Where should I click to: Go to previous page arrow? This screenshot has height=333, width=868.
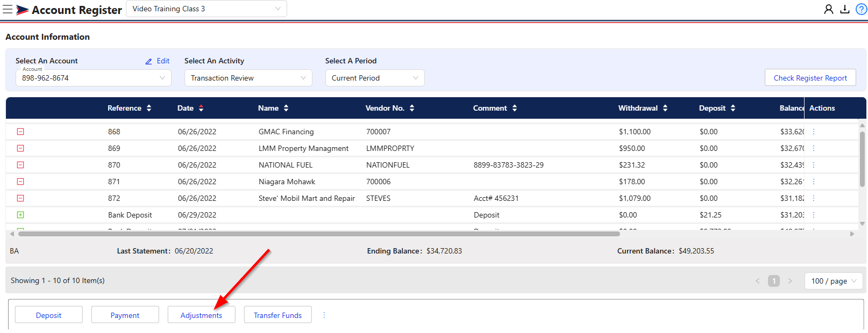(758, 281)
